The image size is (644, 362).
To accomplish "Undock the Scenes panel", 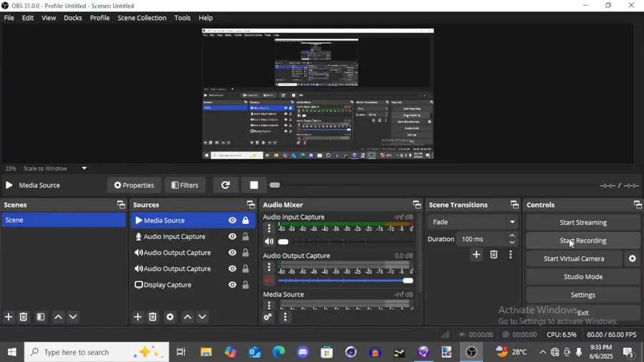I will pos(121,205).
